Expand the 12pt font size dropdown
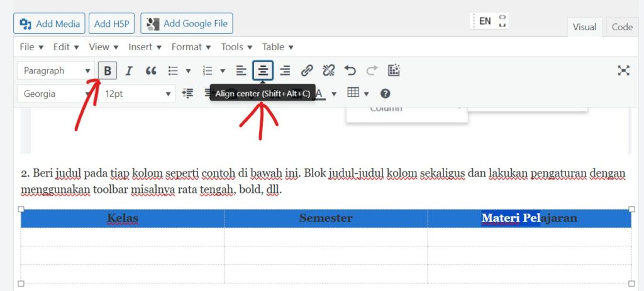 click(138, 94)
